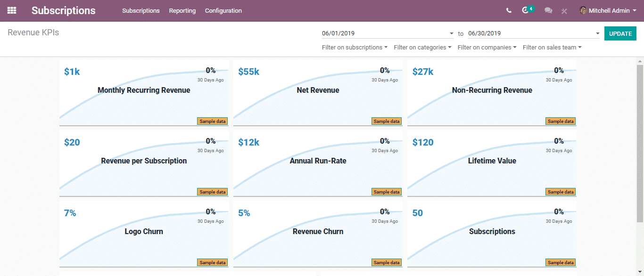Viewport: 644px width, 276px height.
Task: Open the Configuration menu
Action: coord(223,10)
